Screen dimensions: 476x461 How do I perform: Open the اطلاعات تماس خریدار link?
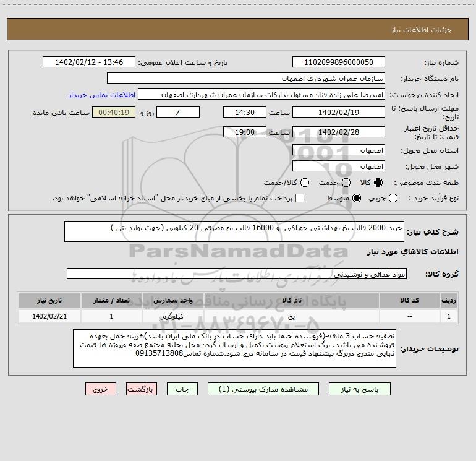coord(102,95)
